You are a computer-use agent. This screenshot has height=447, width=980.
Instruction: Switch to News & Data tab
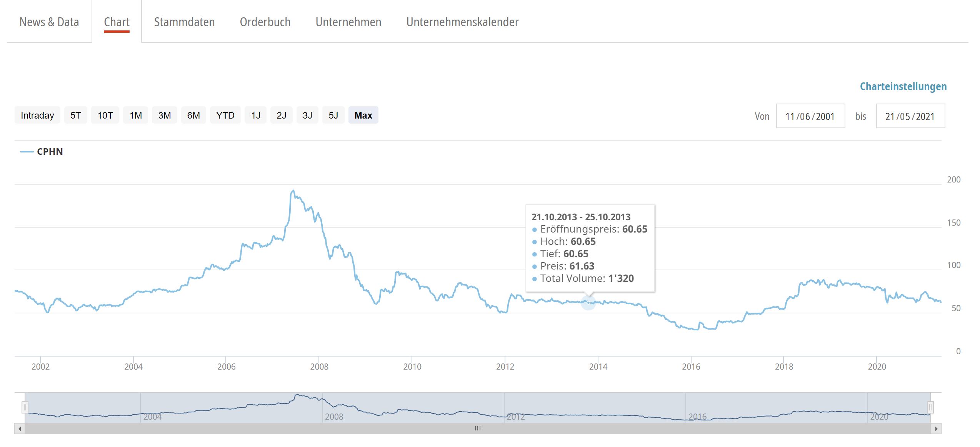click(49, 22)
